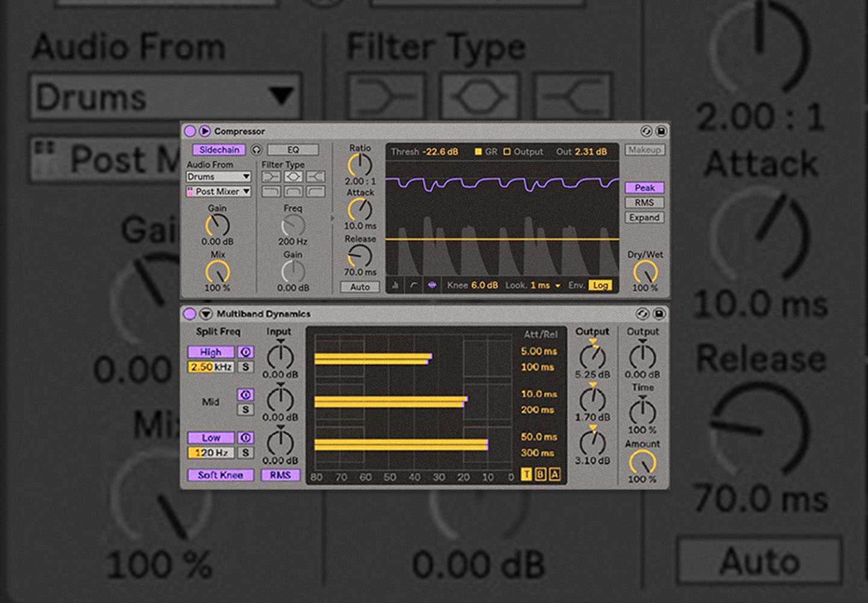This screenshot has height=603, width=868.
Task: Toggle the High band activator icon
Action: pos(245,352)
